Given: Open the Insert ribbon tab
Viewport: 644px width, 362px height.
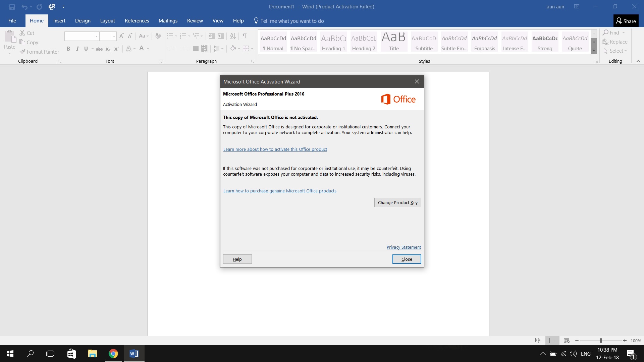Looking at the screenshot, I should click(x=59, y=21).
